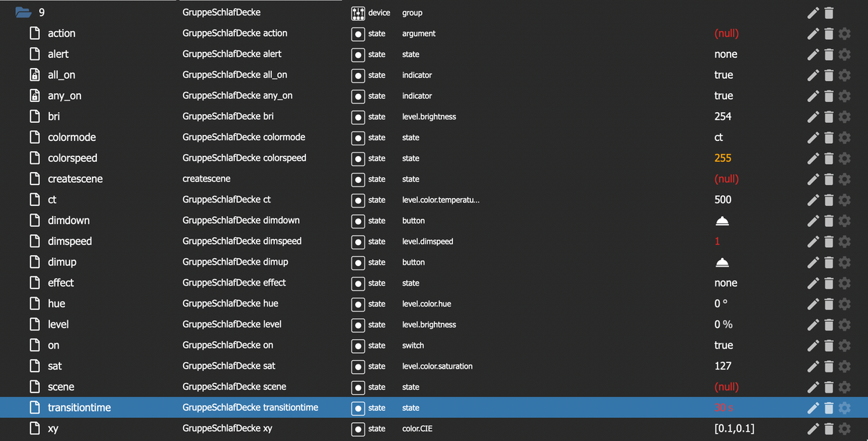868x441 pixels.
Task: Delete the scene state row
Action: pos(829,387)
